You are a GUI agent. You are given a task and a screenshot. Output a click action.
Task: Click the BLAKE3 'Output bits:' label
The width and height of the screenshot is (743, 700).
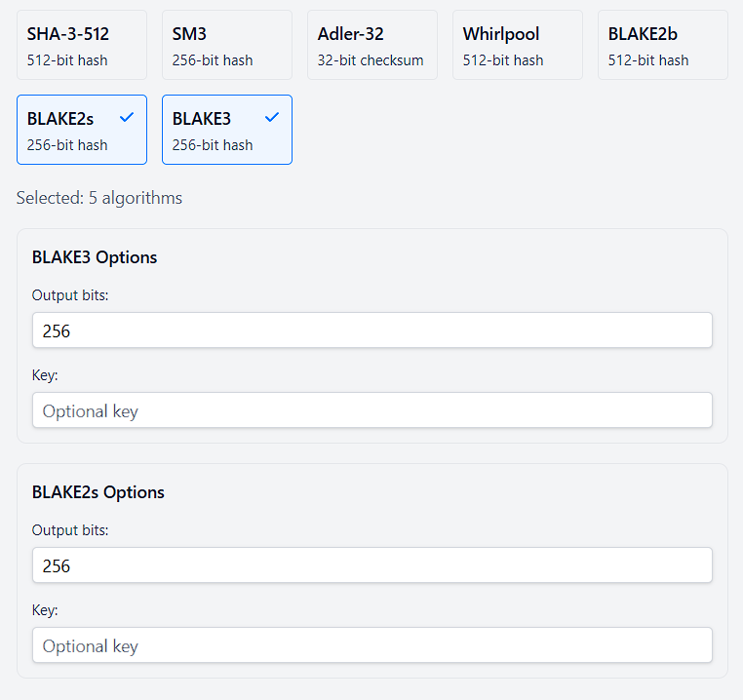[70, 295]
